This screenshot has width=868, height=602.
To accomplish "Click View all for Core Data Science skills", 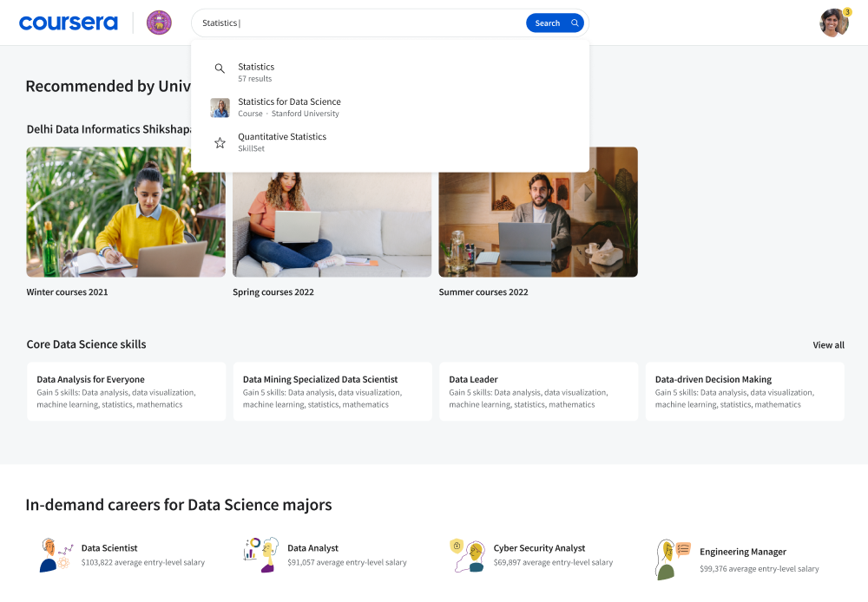I will (x=828, y=344).
